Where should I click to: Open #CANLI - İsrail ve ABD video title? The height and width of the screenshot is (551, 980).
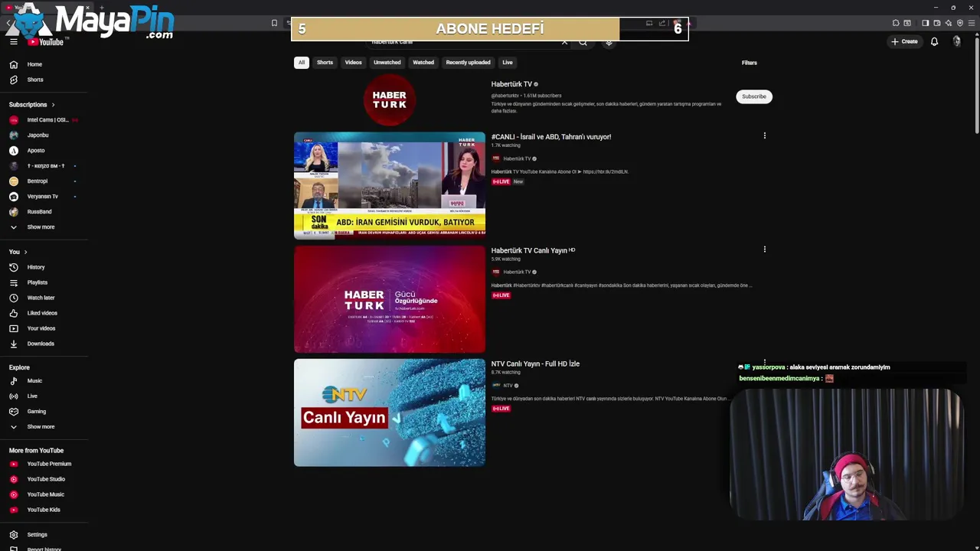[551, 137]
